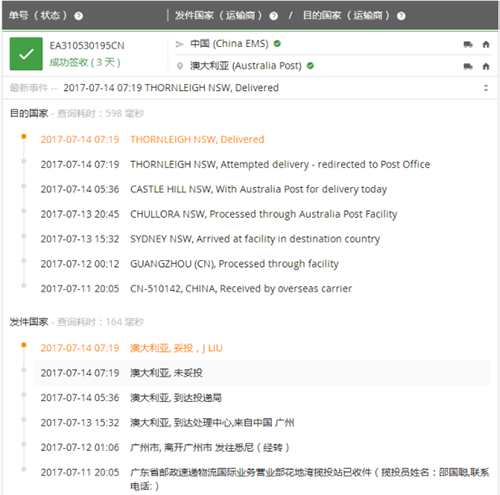Click green verified badge next to Australia Post

point(310,66)
